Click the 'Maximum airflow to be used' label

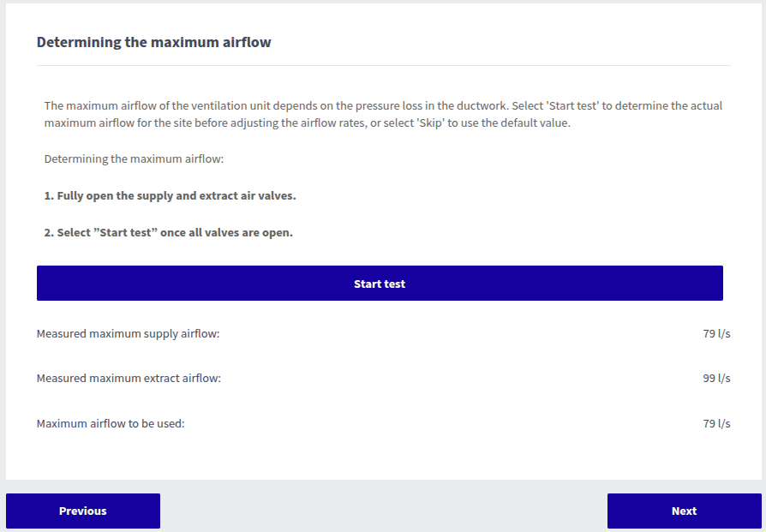(x=111, y=423)
